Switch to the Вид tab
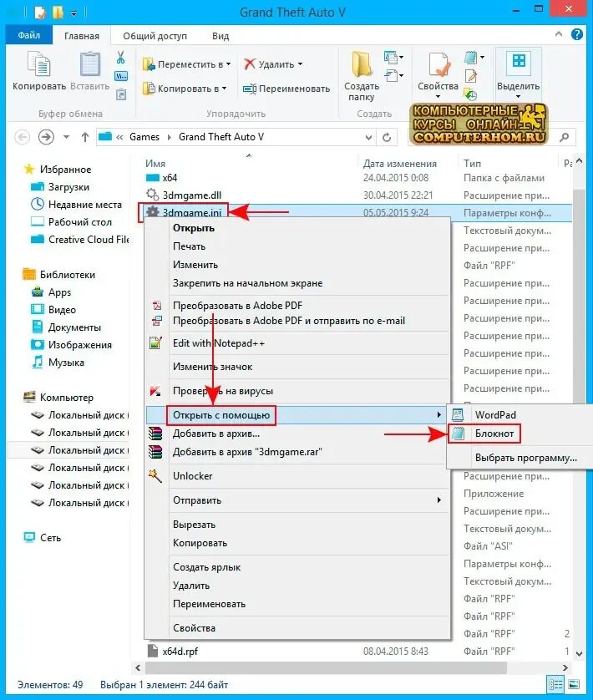 (220, 36)
